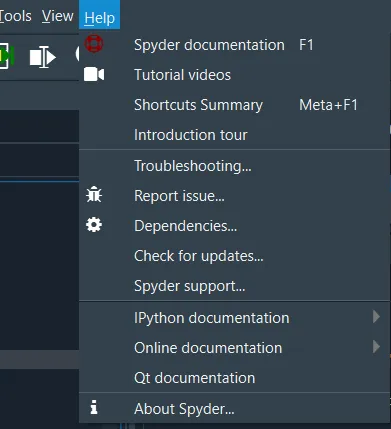Screen dimensions: 391x429
Task: Open Spyder documentation menu entry
Action: tap(235, 45)
